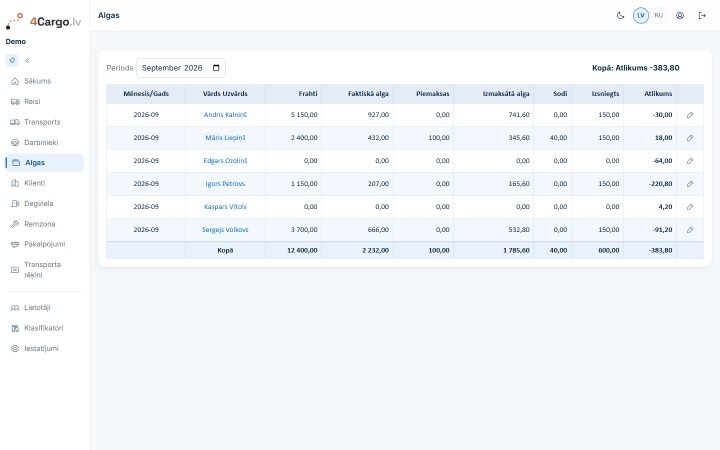The width and height of the screenshot is (720, 450).
Task: Edit Edgars Ozoliņš salary row
Action: tap(690, 161)
